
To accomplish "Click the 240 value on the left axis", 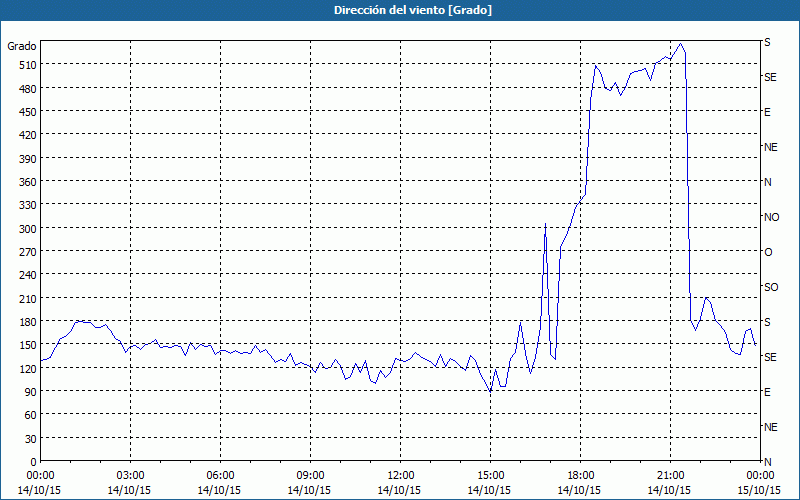I will (28, 275).
